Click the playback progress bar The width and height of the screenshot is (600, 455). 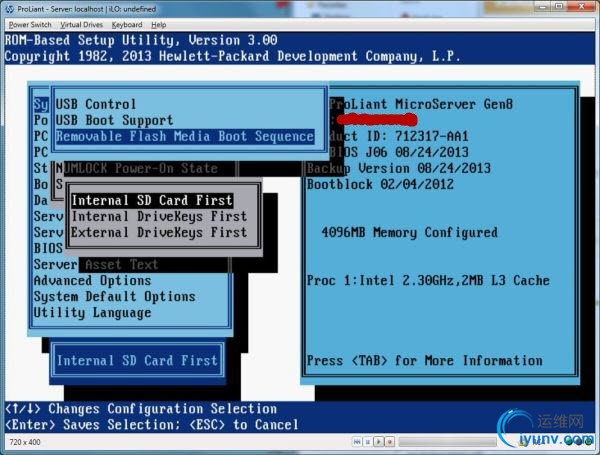pos(448,442)
